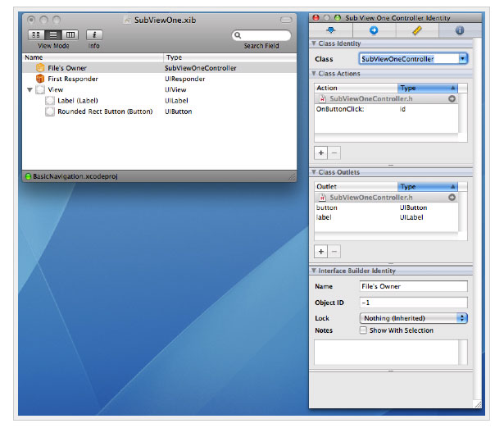Image resolution: width=504 pixels, height=428 pixels.
Task: Click the Object ID field
Action: tap(413, 303)
